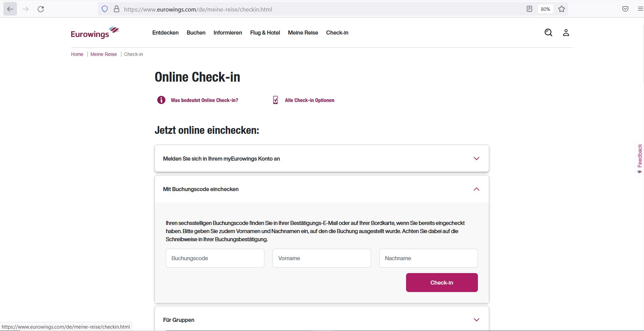
Task: Click the Eurowings logo
Action: pos(95,33)
